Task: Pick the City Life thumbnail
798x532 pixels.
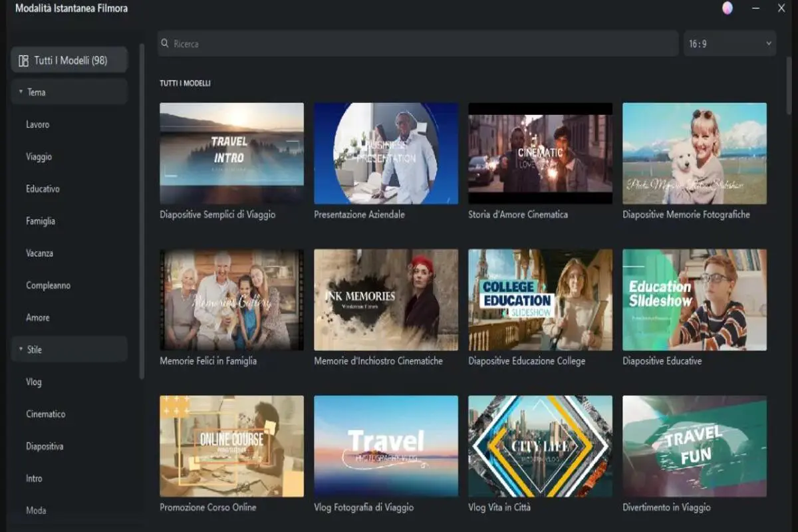Action: 540,446
